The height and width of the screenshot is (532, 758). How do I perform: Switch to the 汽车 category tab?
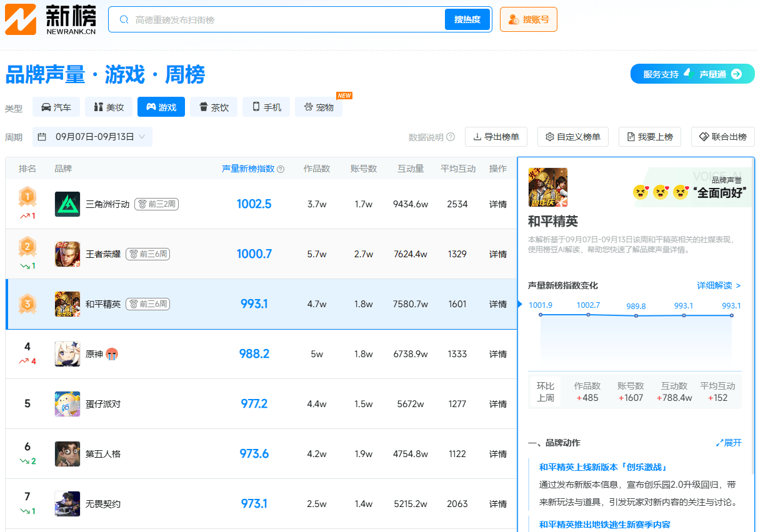coord(56,107)
